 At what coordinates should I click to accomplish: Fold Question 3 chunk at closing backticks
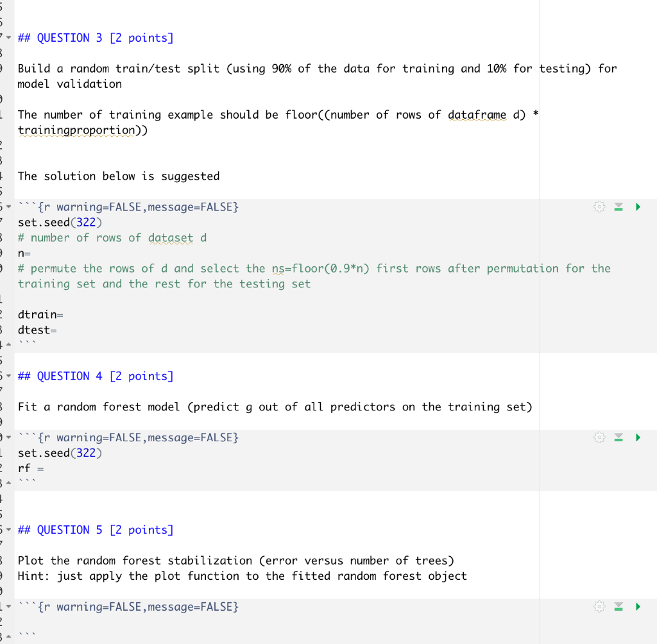pos(9,345)
